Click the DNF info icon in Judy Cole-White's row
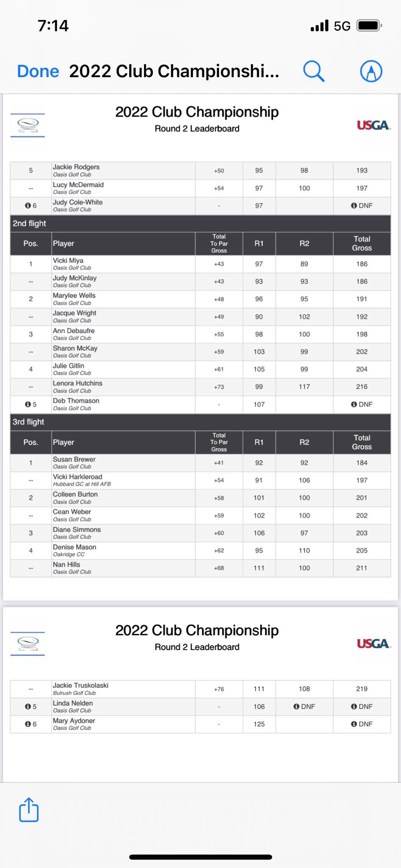The image size is (401, 868). pos(354,206)
